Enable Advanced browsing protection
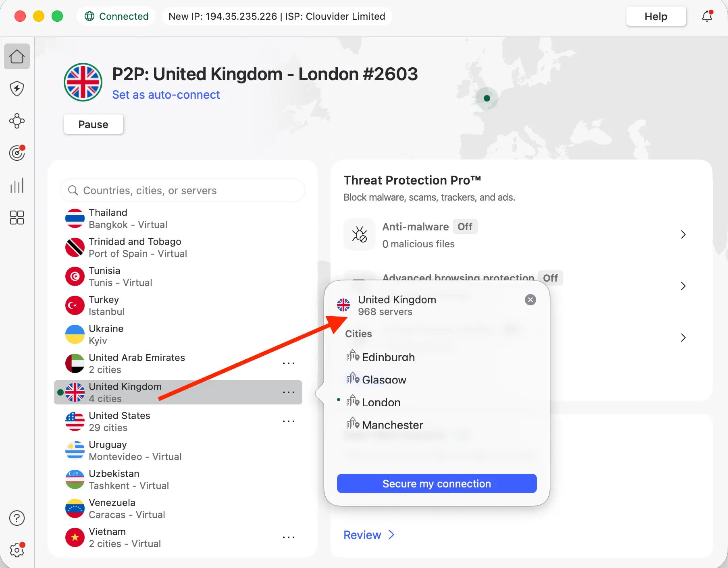Screen dimensions: 728x568 [551, 278]
